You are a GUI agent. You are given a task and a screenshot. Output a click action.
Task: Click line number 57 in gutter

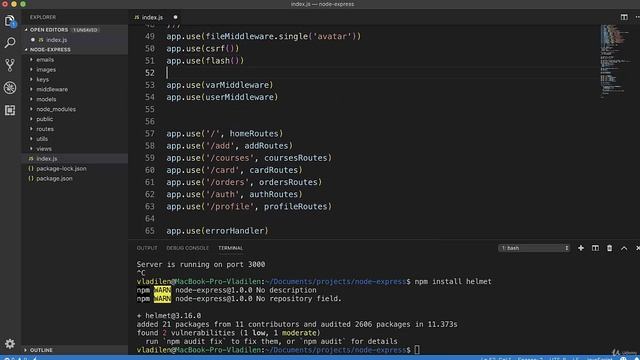click(150, 133)
